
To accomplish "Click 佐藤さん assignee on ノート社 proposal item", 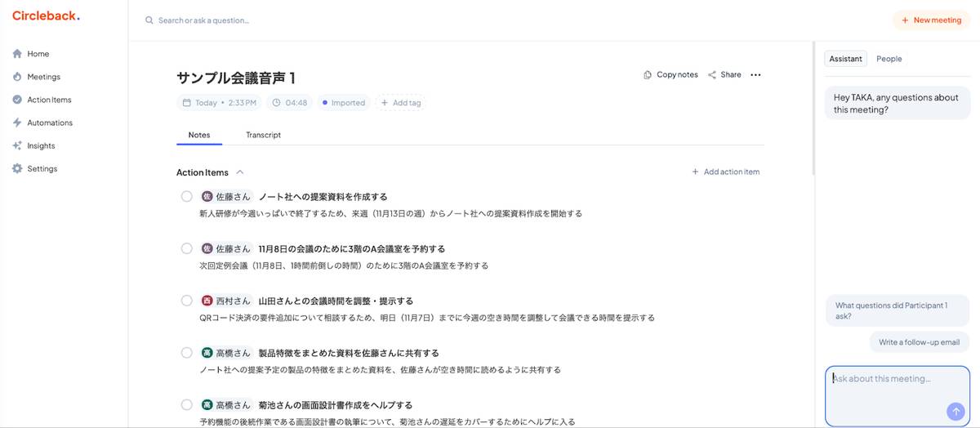I will pyautogui.click(x=226, y=197).
